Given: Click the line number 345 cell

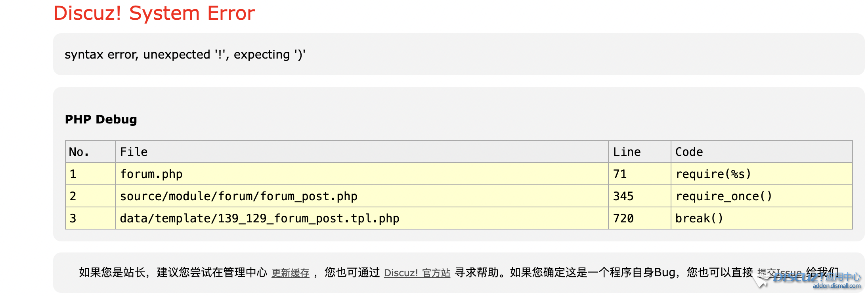Looking at the screenshot, I should point(623,196).
